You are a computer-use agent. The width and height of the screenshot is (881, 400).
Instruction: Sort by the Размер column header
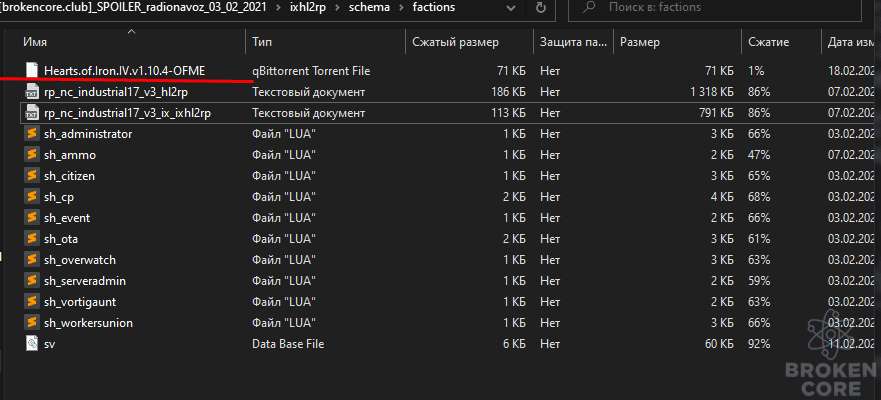639,42
